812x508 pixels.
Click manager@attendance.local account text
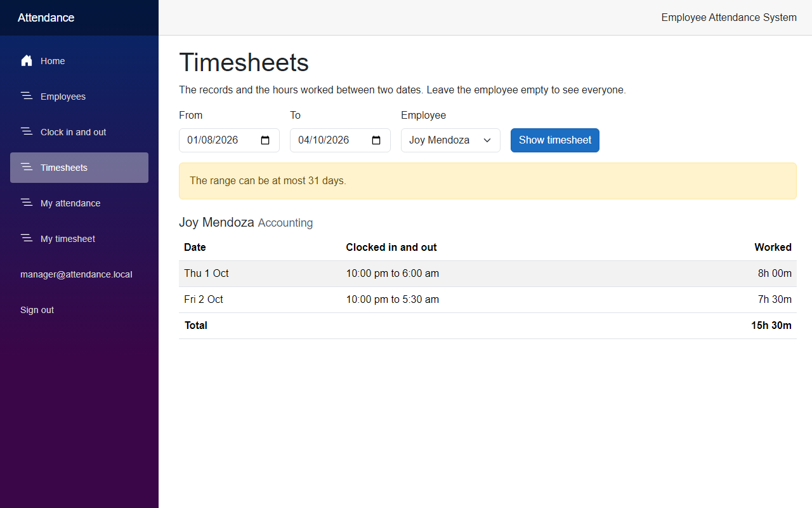(76, 274)
